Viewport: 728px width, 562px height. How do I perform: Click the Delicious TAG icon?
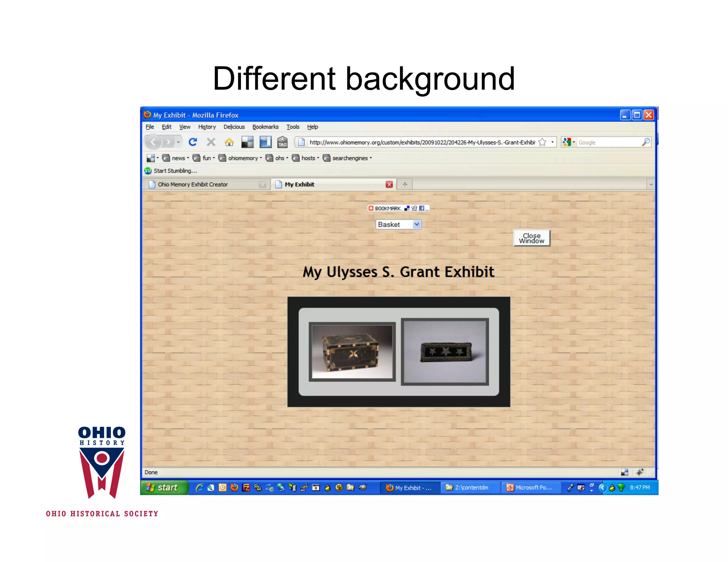[x=282, y=142]
